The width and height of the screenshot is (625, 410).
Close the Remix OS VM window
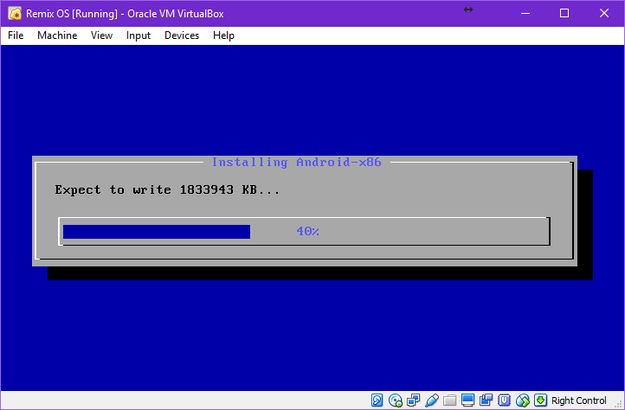604,13
